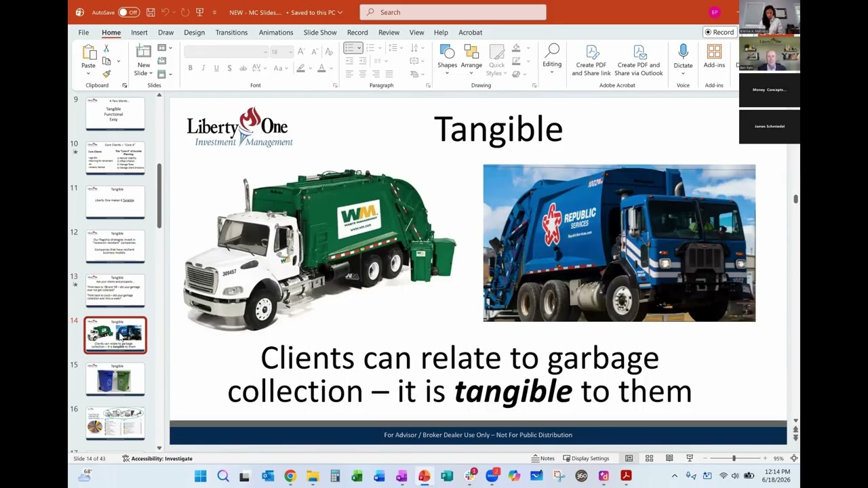Click Accessibility: Investigate status
Screen dimensions: 868x488
point(157,458)
